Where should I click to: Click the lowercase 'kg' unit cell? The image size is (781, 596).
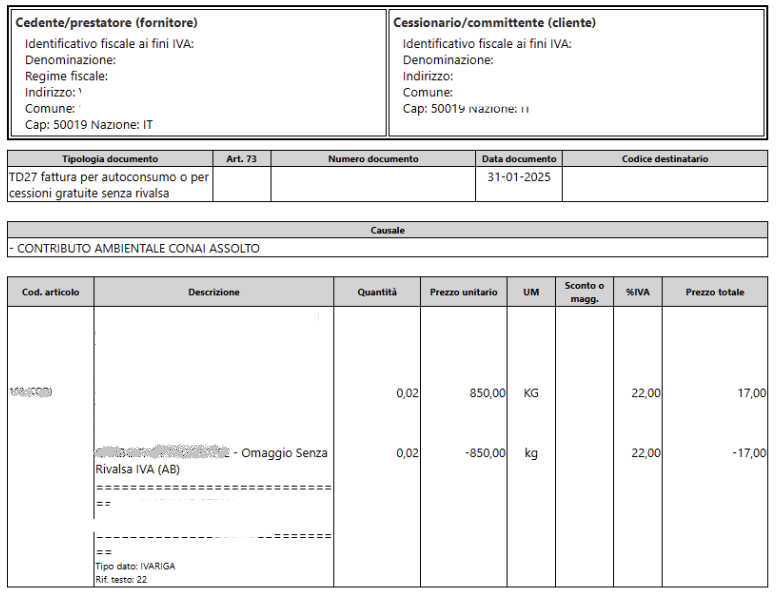(531, 454)
